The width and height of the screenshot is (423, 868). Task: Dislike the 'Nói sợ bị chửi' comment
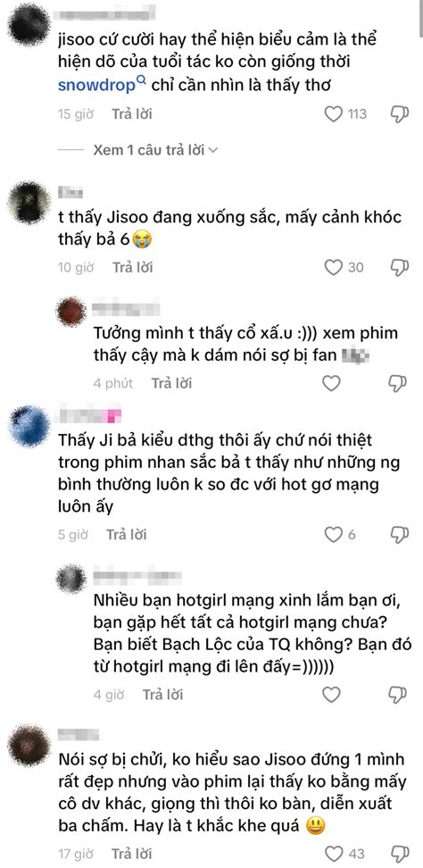(399, 853)
